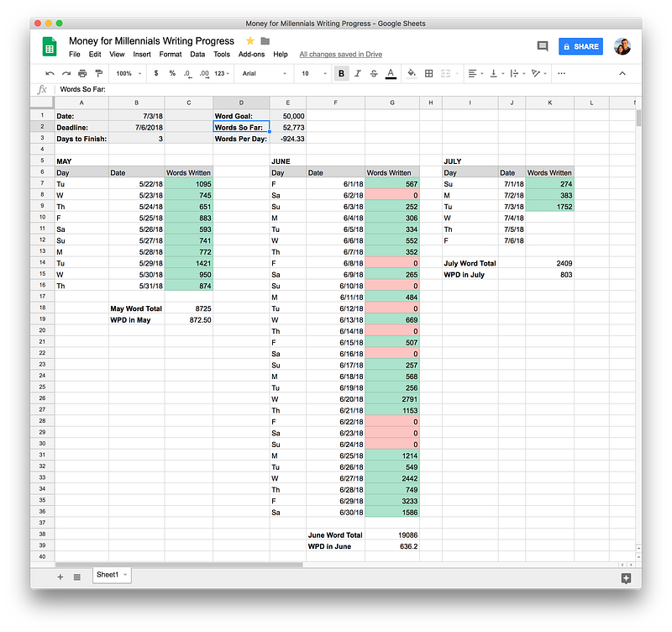
Task: Open the zoom 100% dropdown
Action: point(129,73)
